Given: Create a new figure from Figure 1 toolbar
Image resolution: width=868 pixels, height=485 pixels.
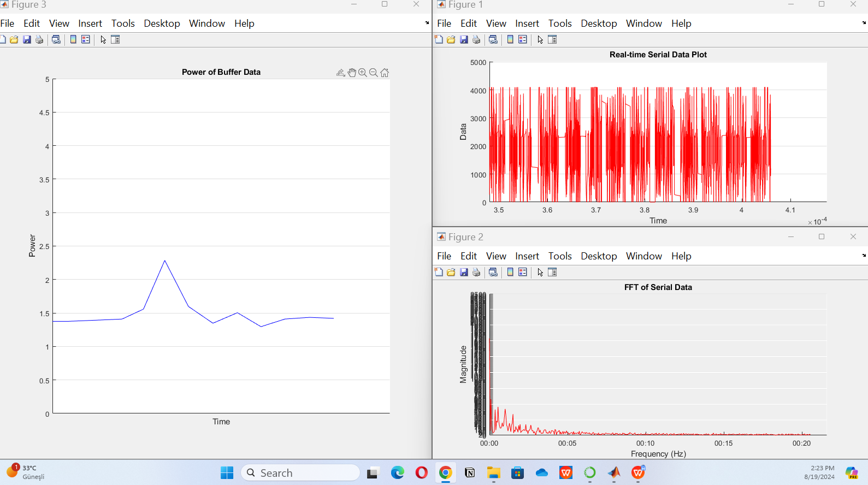Looking at the screenshot, I should 439,39.
